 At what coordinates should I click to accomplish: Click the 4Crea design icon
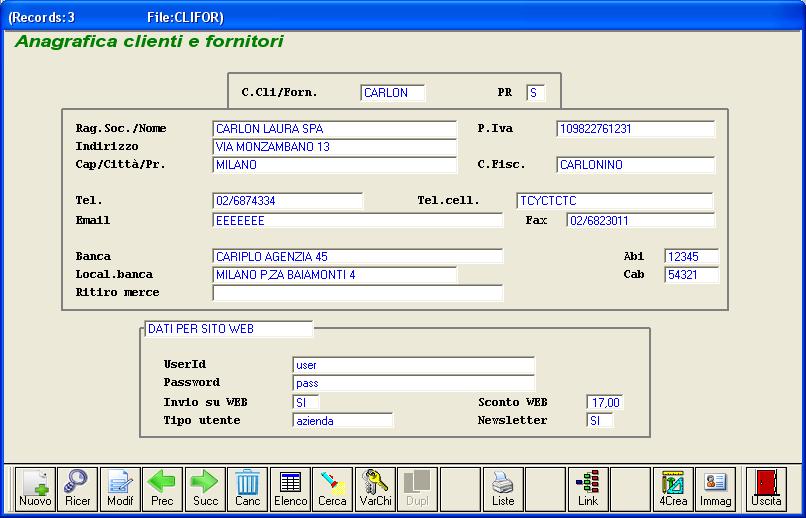pyautogui.click(x=673, y=488)
